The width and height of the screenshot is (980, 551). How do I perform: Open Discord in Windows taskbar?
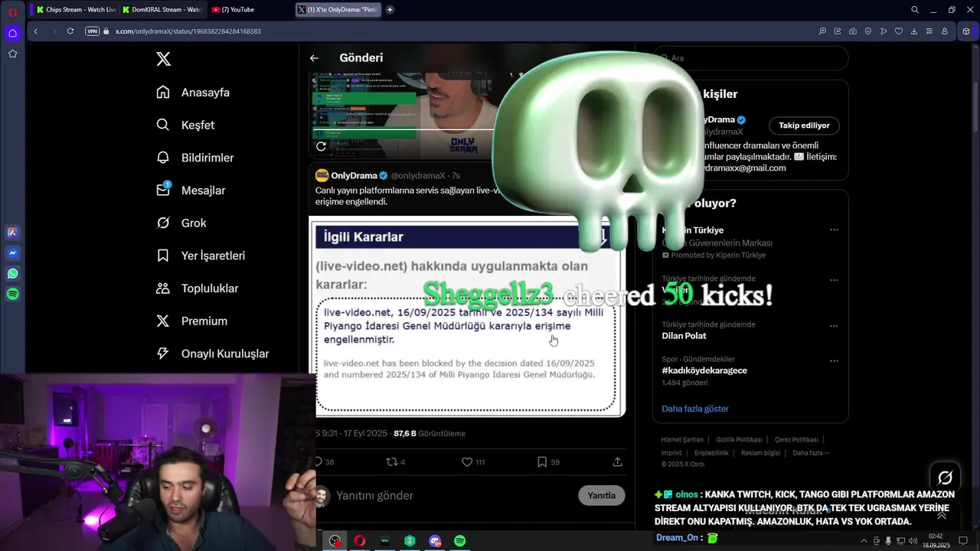[435, 541]
